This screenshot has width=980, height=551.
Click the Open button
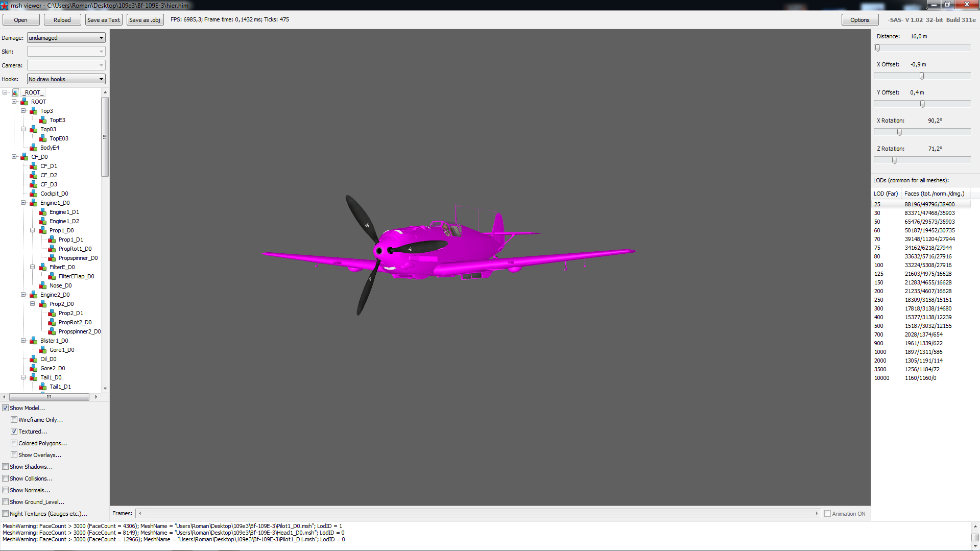21,20
